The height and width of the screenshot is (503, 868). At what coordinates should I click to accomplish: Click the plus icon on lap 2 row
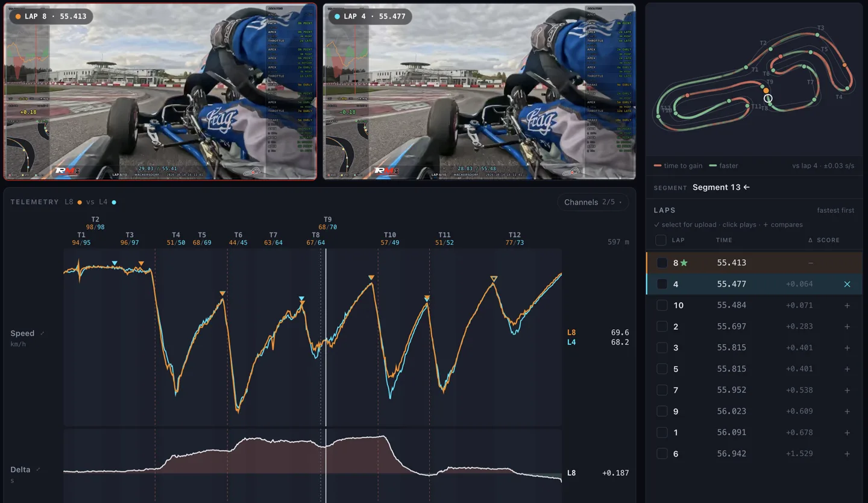coord(847,326)
